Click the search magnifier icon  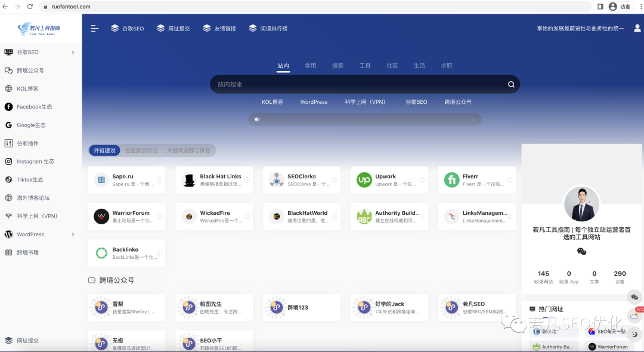[x=511, y=85]
